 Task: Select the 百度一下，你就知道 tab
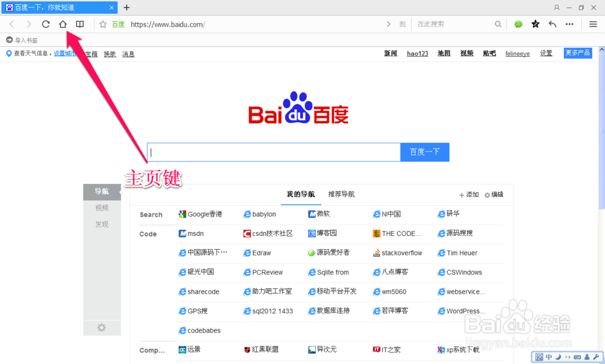click(x=59, y=7)
